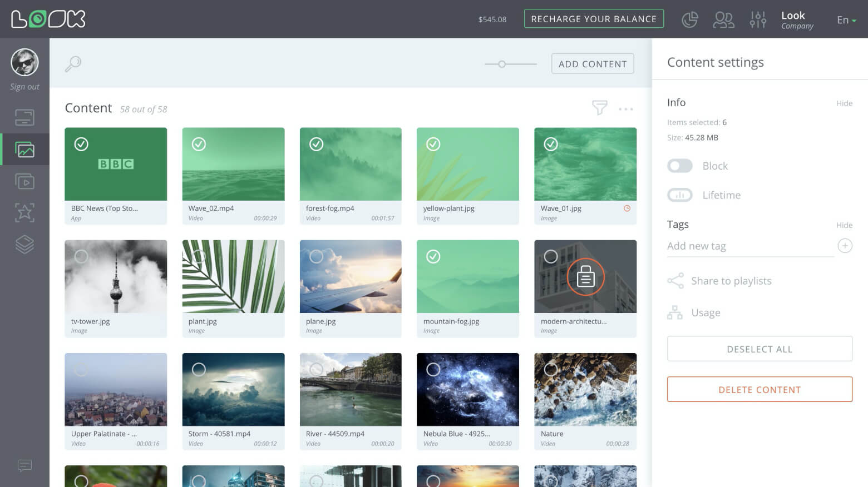Screen dimensions: 868x487
Task: Open the statistics pie chart icon
Action: 690,19
